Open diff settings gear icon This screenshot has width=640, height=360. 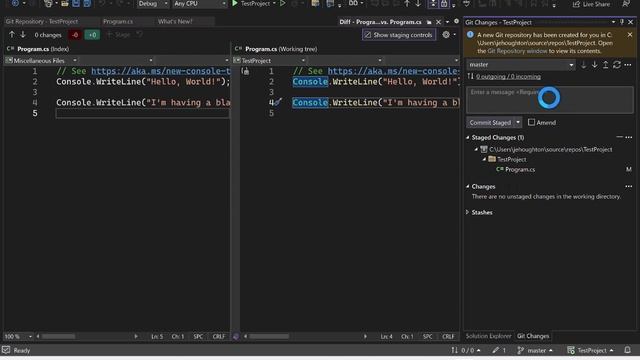click(446, 35)
